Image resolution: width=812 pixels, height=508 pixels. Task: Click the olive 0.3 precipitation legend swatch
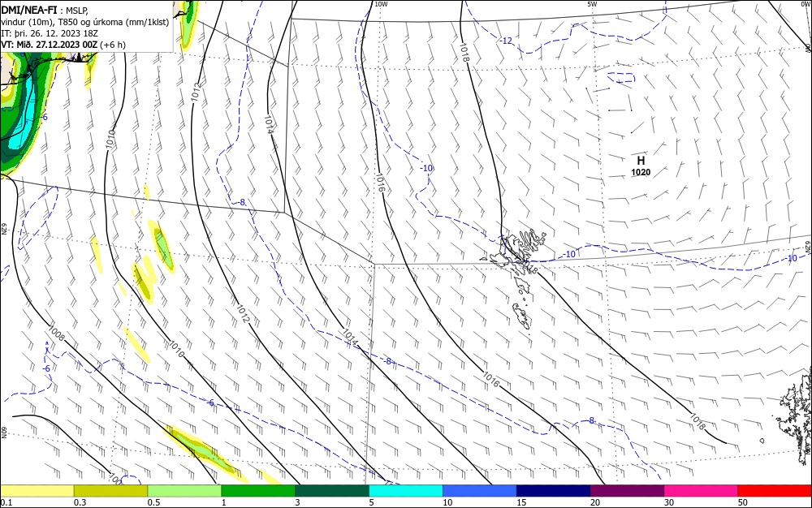(x=110, y=491)
